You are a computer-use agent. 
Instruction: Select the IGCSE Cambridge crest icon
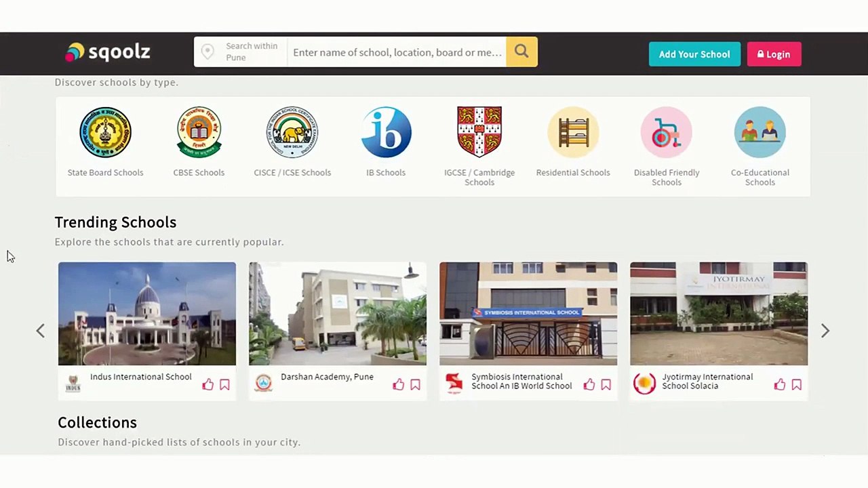click(x=479, y=131)
